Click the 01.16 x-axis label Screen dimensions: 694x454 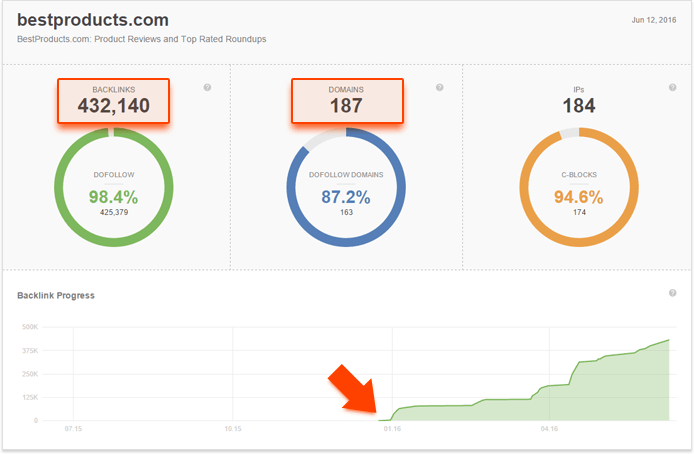(x=392, y=429)
